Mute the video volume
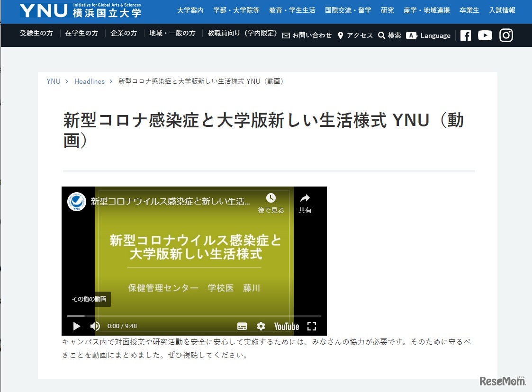The width and height of the screenshot is (532, 392). (95, 326)
